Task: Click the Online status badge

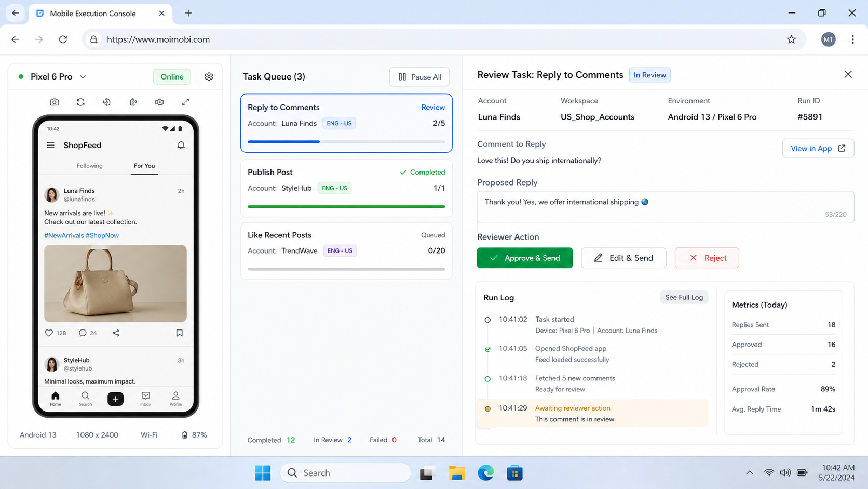Action: [x=172, y=77]
